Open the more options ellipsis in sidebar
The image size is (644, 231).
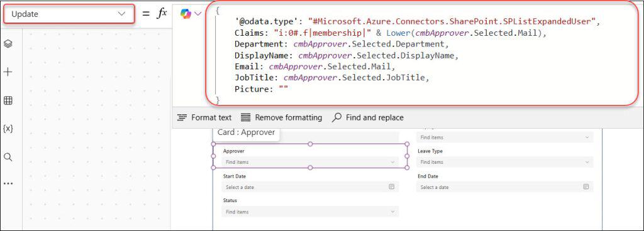[x=8, y=183]
